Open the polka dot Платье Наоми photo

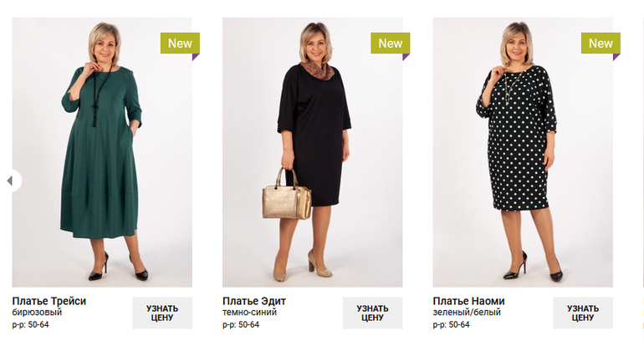pos(523,152)
